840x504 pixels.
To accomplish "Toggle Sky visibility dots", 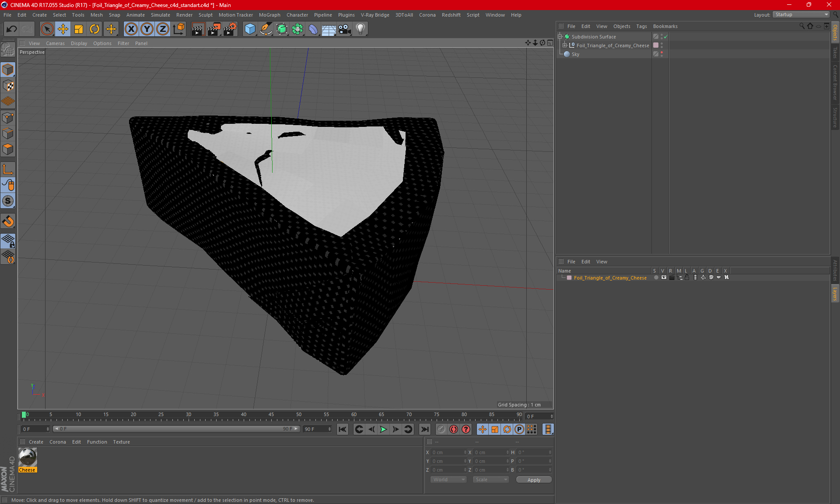I will click(662, 54).
